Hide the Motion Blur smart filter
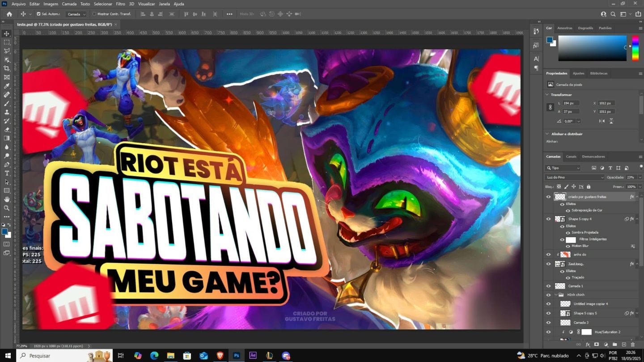 (568, 246)
